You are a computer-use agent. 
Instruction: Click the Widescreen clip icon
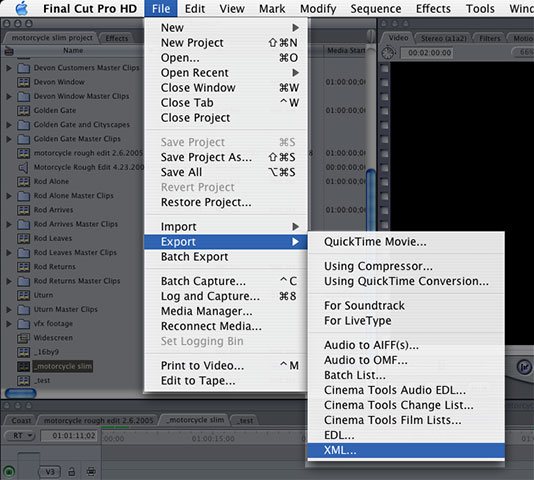pos(23,338)
